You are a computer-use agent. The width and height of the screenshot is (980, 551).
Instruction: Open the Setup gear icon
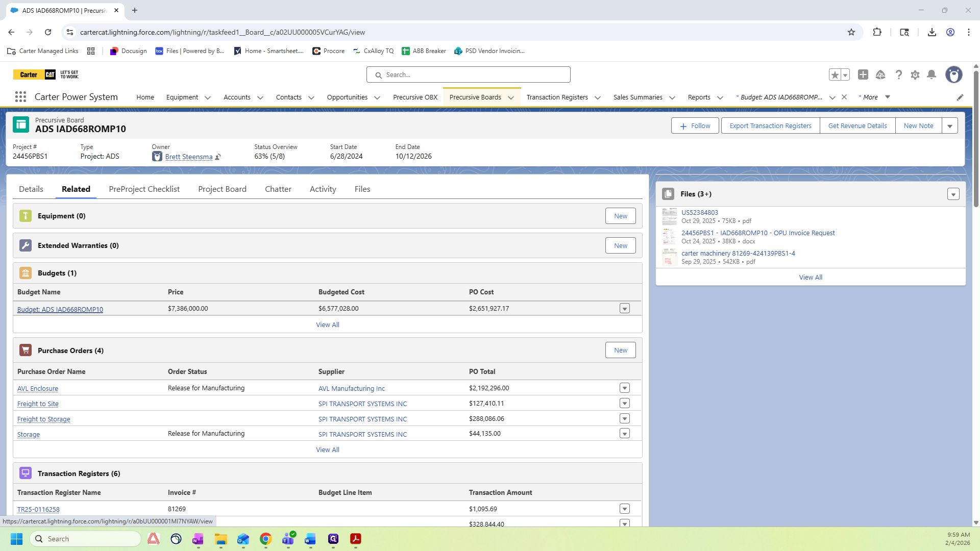coord(915,75)
